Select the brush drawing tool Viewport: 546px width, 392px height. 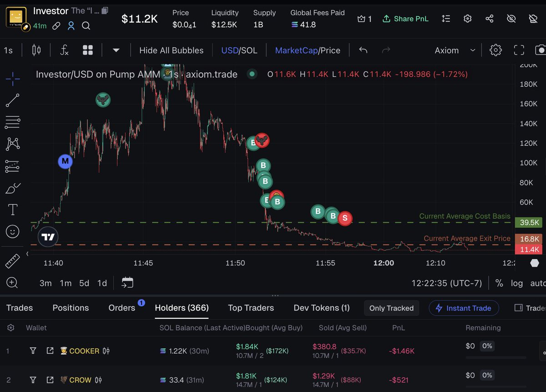pos(13,188)
